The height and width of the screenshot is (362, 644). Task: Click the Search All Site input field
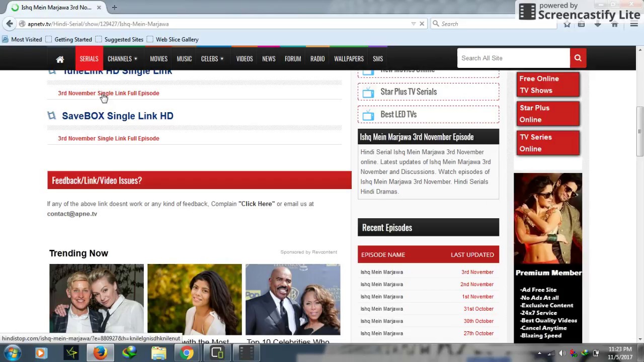[x=513, y=58]
